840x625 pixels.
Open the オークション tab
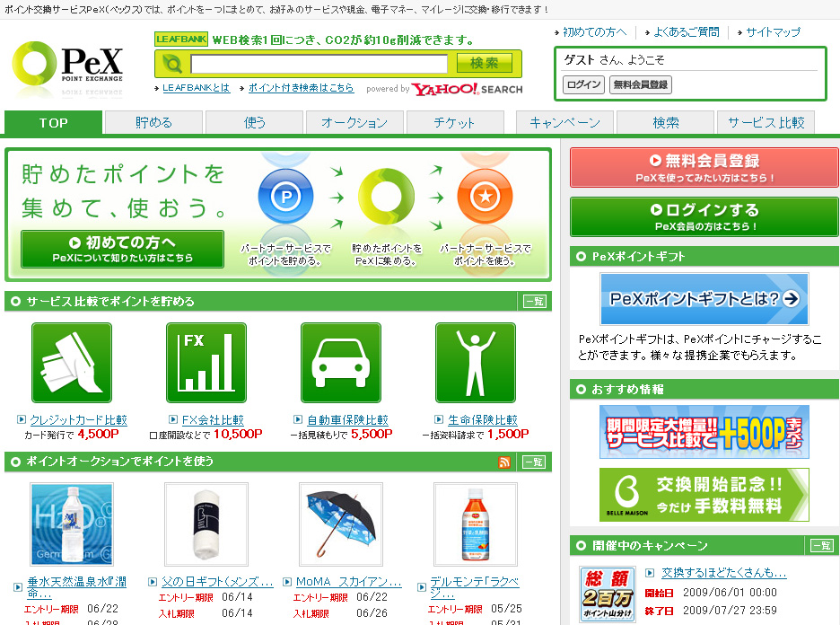click(354, 123)
